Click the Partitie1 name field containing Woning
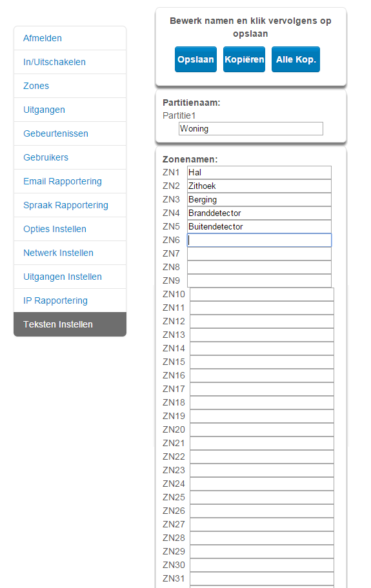Screen dimensions: 371x588 (250, 129)
